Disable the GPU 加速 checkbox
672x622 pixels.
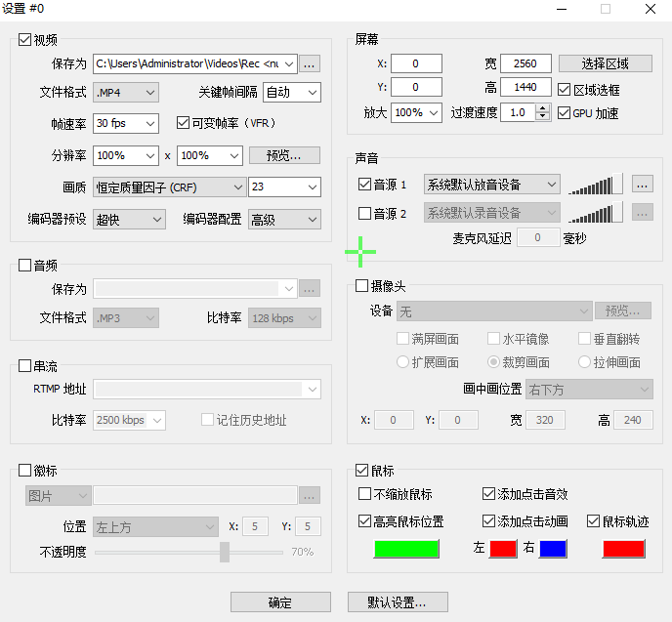[565, 113]
